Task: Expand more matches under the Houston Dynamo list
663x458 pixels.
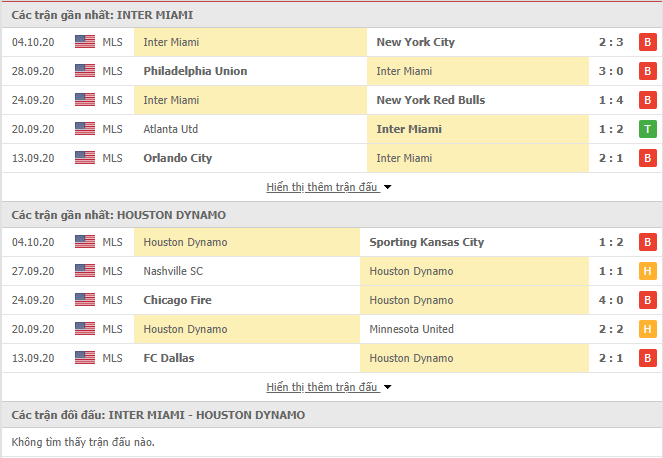Action: point(322,387)
